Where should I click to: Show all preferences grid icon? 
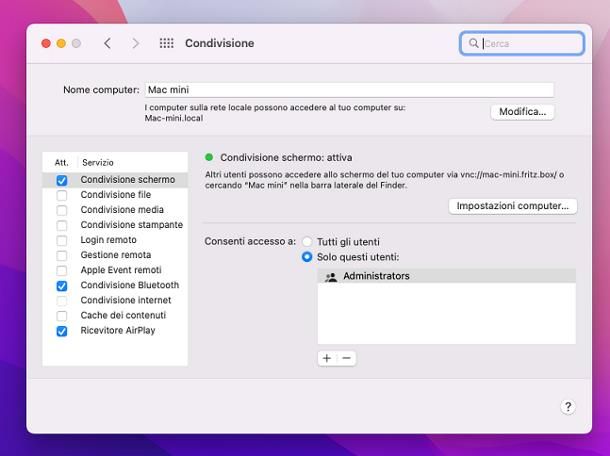pyautogui.click(x=167, y=43)
